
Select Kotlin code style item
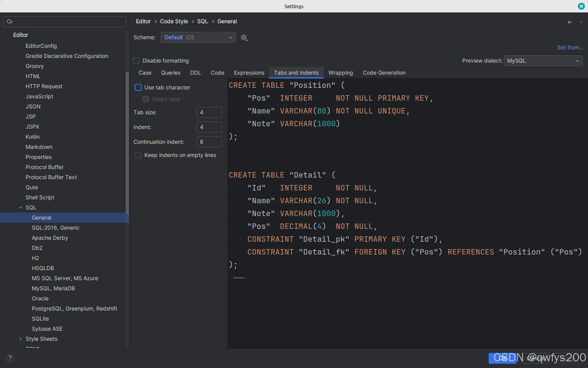(33, 137)
